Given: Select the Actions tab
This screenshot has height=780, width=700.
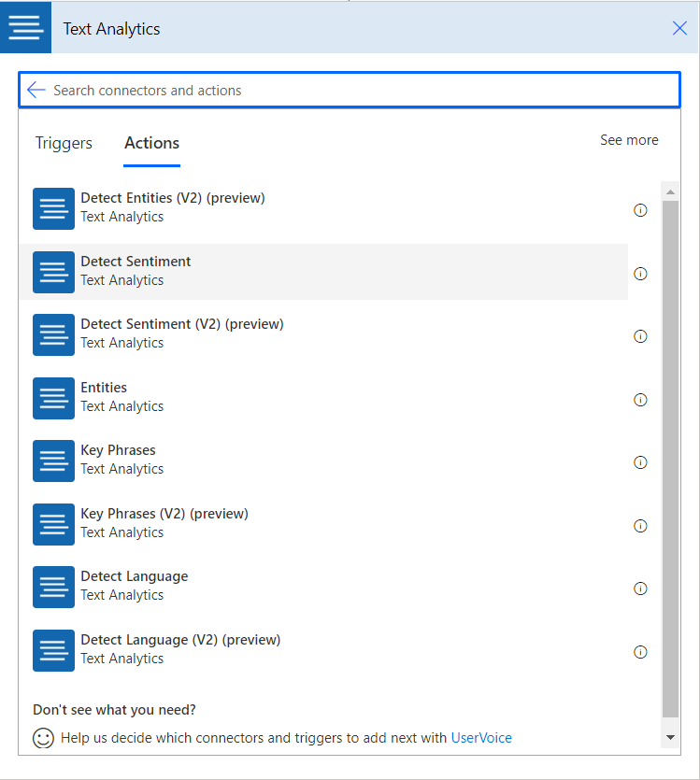Looking at the screenshot, I should point(151,143).
